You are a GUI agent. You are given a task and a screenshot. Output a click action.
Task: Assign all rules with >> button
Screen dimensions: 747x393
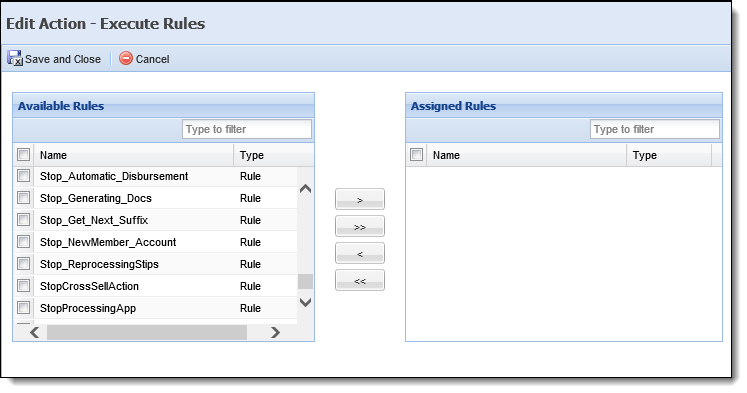click(x=360, y=226)
